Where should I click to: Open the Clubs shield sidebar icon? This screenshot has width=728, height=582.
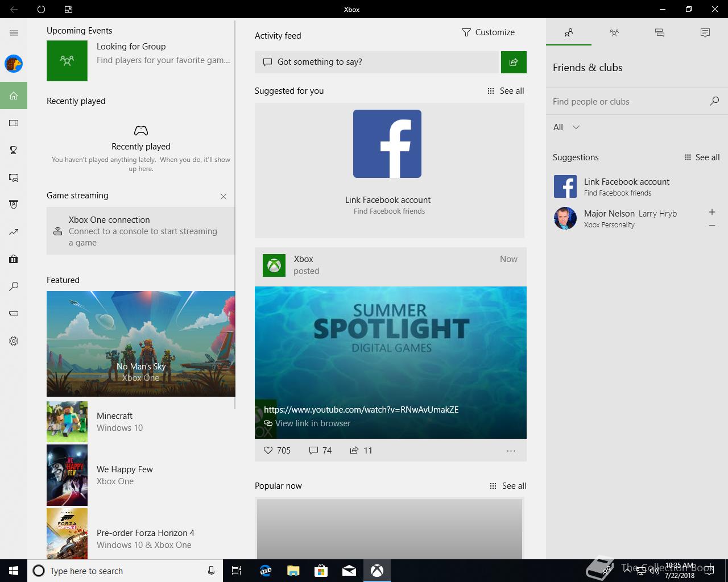pyautogui.click(x=14, y=205)
